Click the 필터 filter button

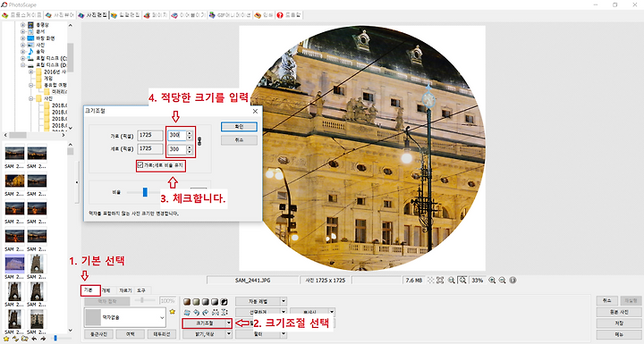(258, 334)
